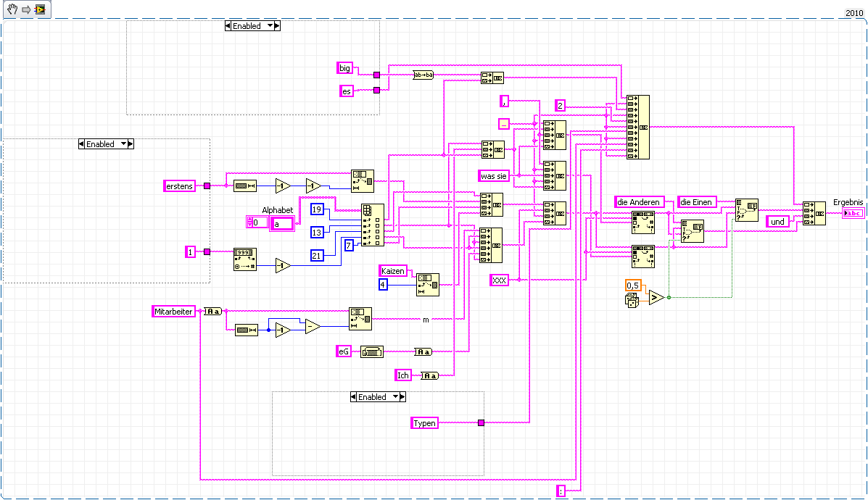Click the 'was sie' string constant
Viewport: 868px width, 500px height.
click(494, 176)
